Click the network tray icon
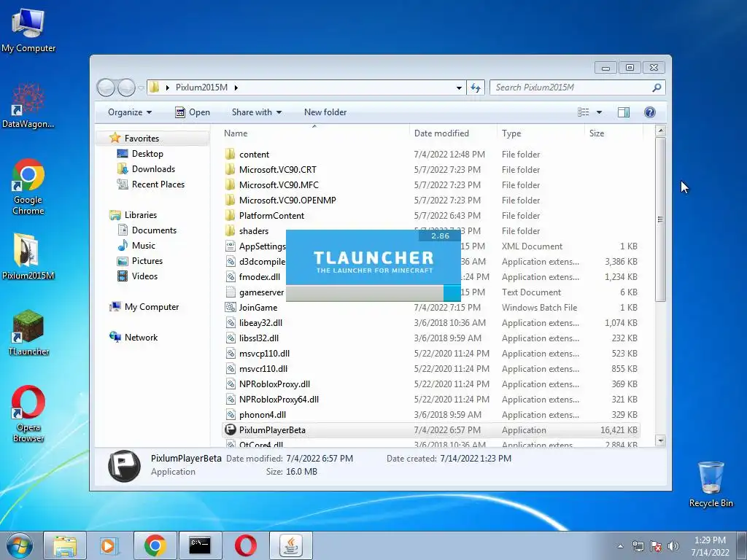This screenshot has width=747, height=560. pyautogui.click(x=638, y=546)
